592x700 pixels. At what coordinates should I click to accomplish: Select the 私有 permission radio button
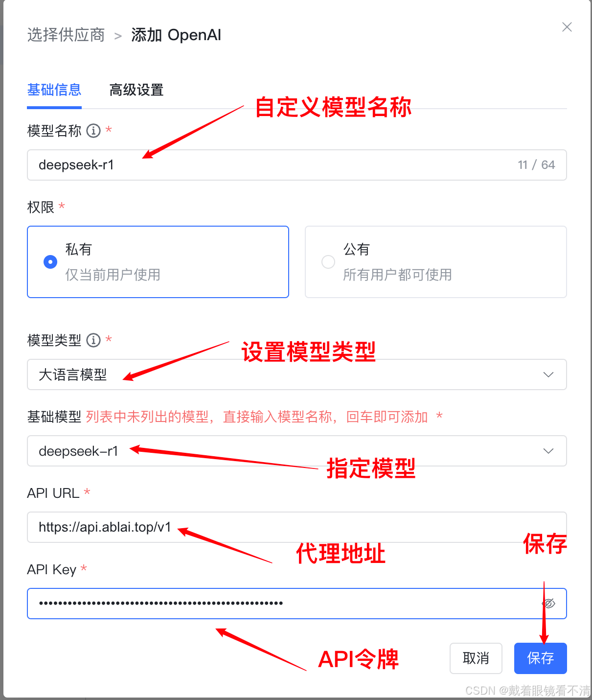tap(50, 262)
